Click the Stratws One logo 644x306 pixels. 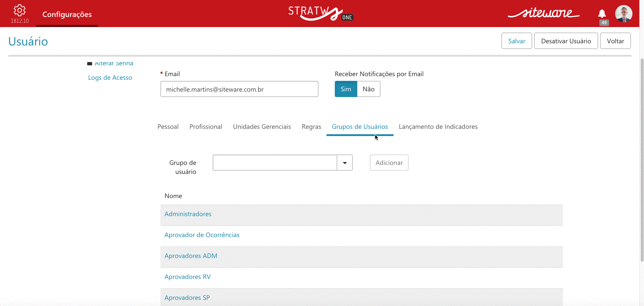[x=321, y=13]
